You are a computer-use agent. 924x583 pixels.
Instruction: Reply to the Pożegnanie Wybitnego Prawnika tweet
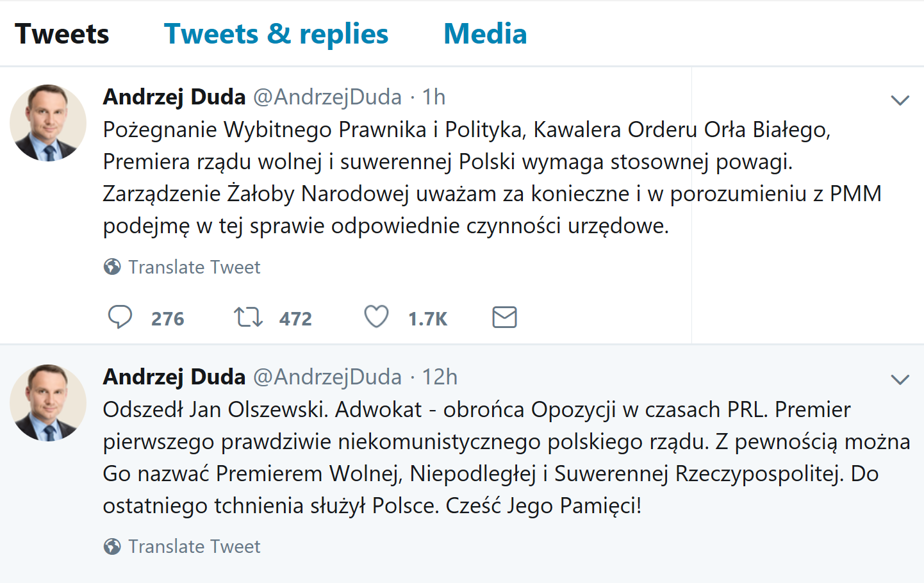pyautogui.click(x=120, y=317)
